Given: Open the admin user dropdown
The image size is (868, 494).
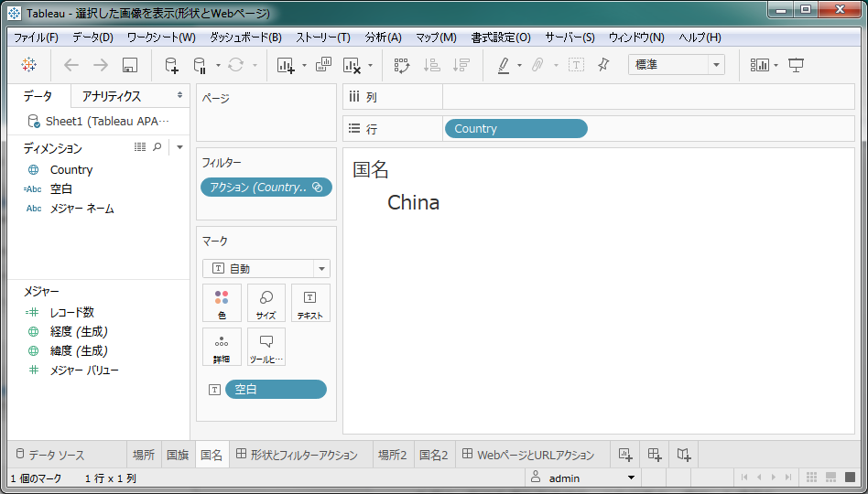Looking at the screenshot, I should pyautogui.click(x=582, y=478).
